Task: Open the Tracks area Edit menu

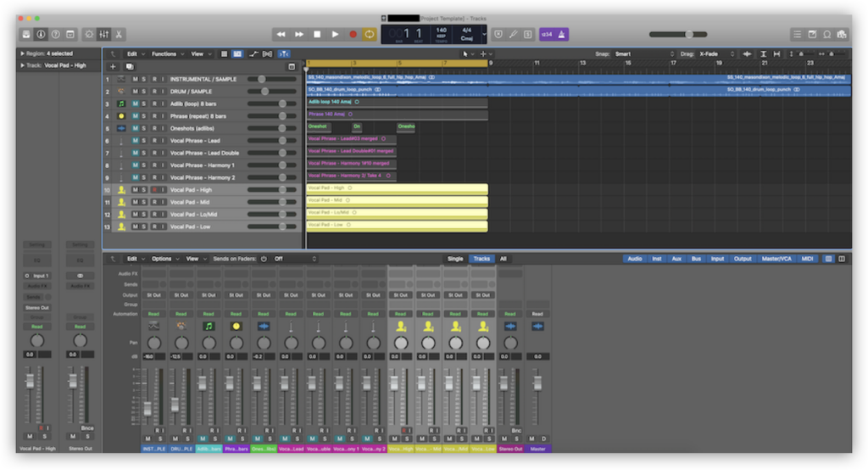Action: (135, 53)
